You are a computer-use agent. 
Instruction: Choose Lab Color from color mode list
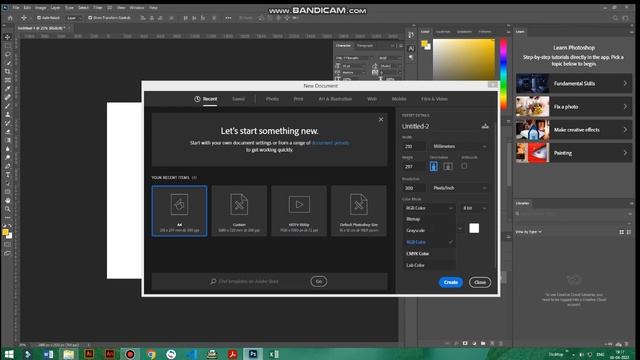point(429,265)
